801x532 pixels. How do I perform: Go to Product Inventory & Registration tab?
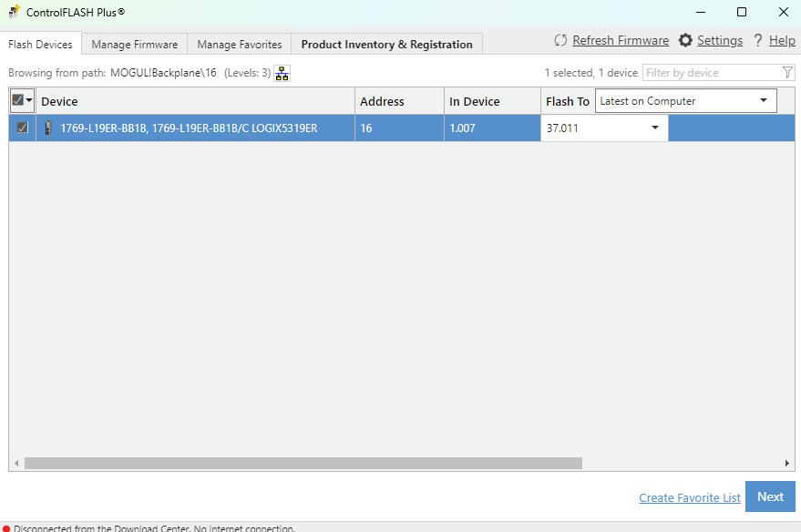[x=386, y=45]
